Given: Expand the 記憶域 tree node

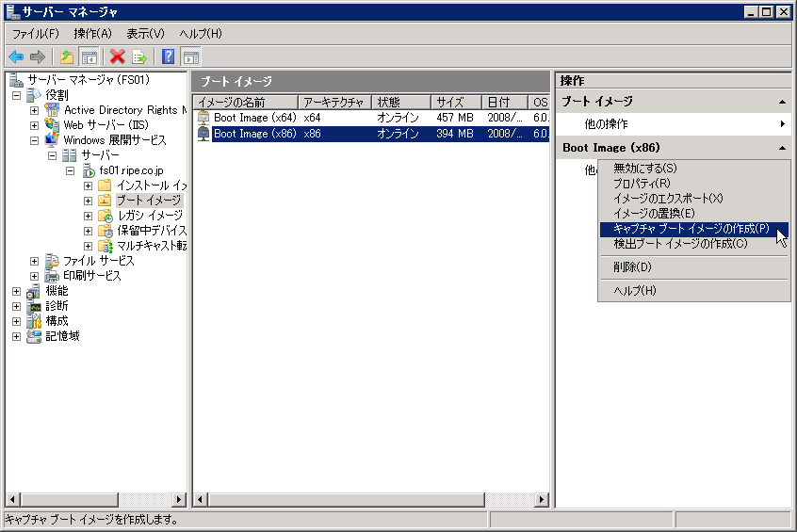Looking at the screenshot, I should coord(16,336).
